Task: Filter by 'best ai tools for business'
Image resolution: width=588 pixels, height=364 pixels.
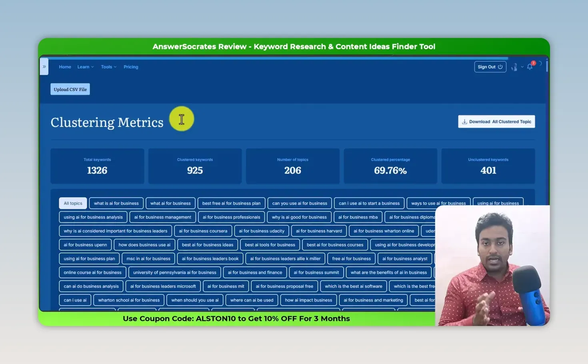Action: point(270,245)
